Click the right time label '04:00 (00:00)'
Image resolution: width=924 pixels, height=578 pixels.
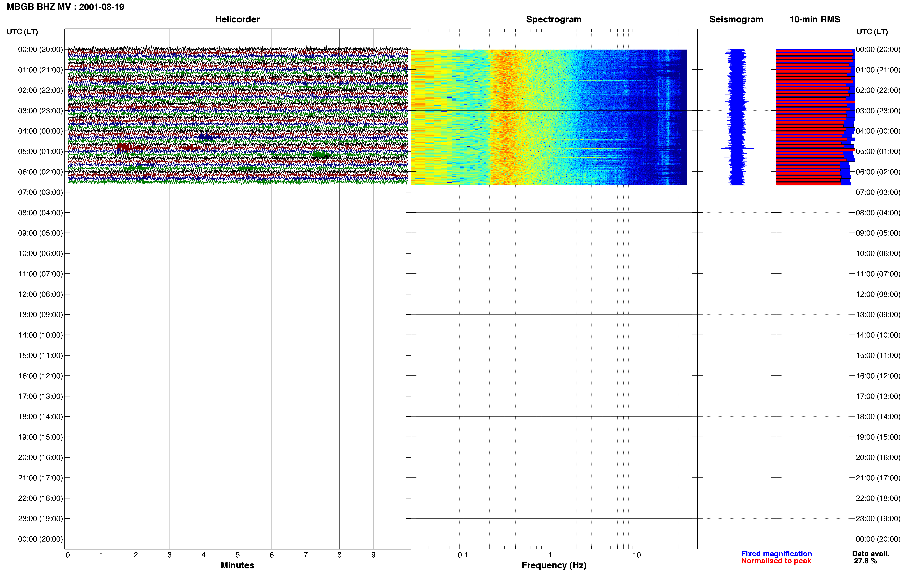[878, 131]
